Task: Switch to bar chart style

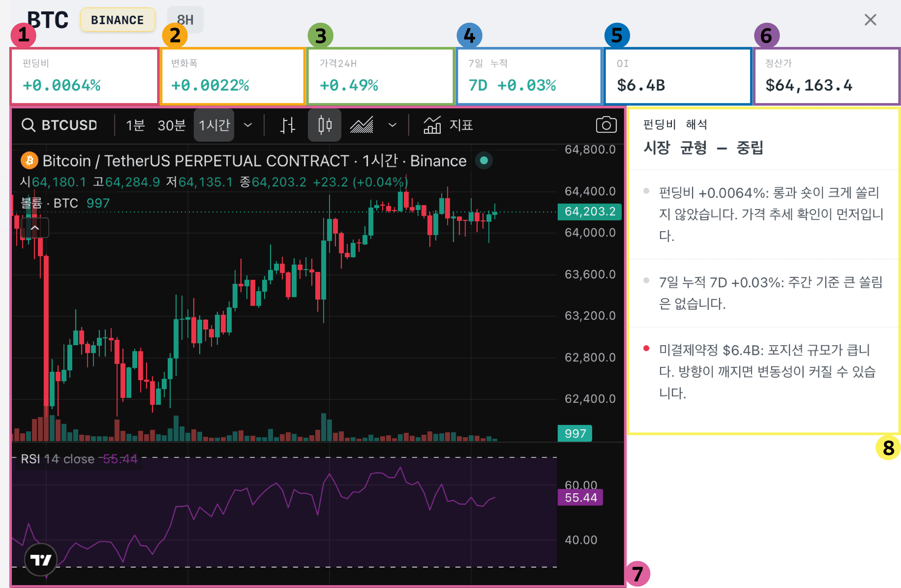Action: coord(288,125)
